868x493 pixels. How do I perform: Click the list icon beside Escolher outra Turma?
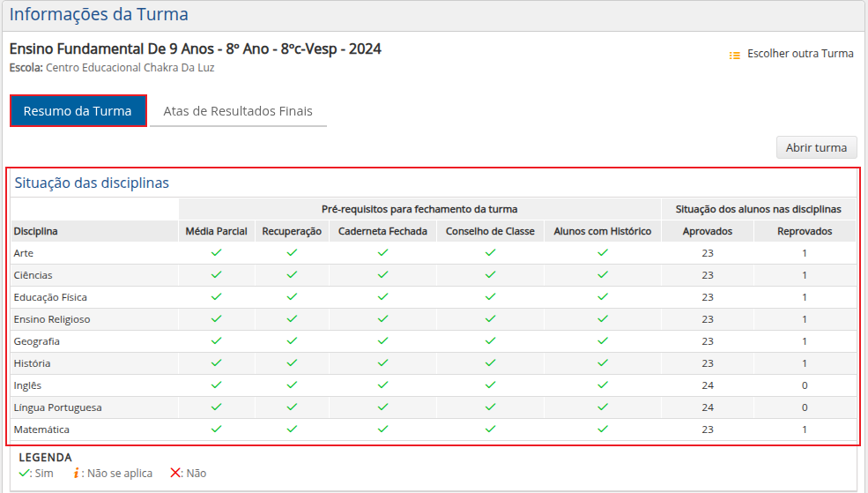(x=735, y=56)
